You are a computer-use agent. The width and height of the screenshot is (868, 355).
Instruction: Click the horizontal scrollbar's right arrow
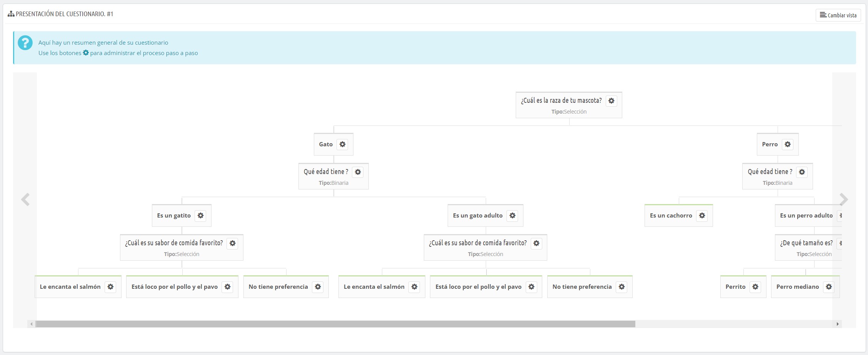(x=837, y=324)
